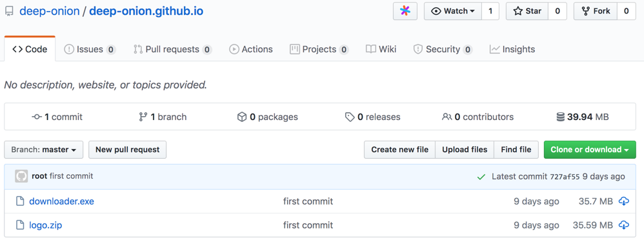Image resolution: width=644 pixels, height=242 pixels.
Task: Open the Insights tab
Action: click(512, 49)
